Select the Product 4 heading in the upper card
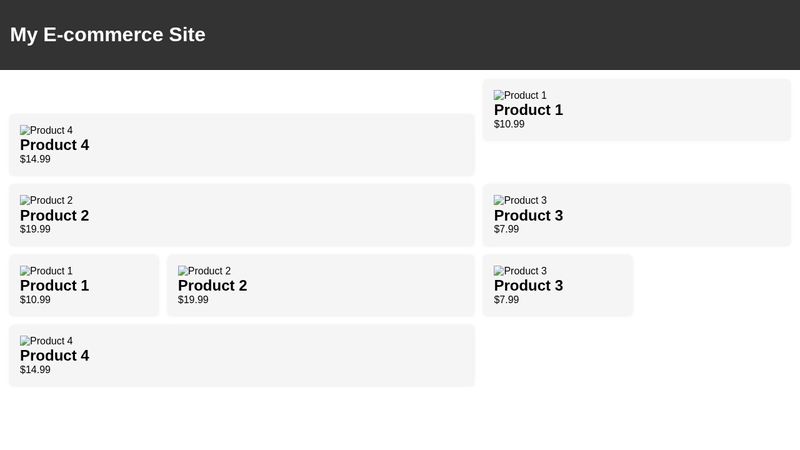This screenshot has width=800, height=450. click(x=54, y=145)
